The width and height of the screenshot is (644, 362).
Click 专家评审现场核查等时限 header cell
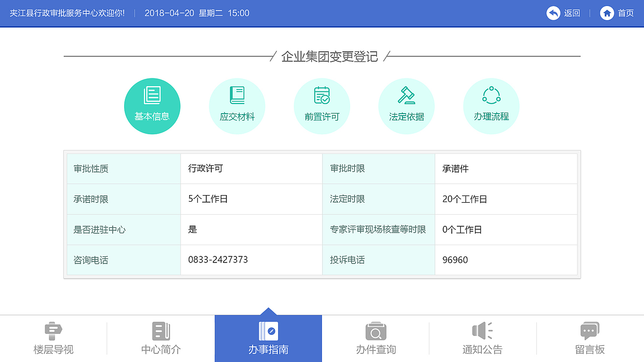coord(379,230)
